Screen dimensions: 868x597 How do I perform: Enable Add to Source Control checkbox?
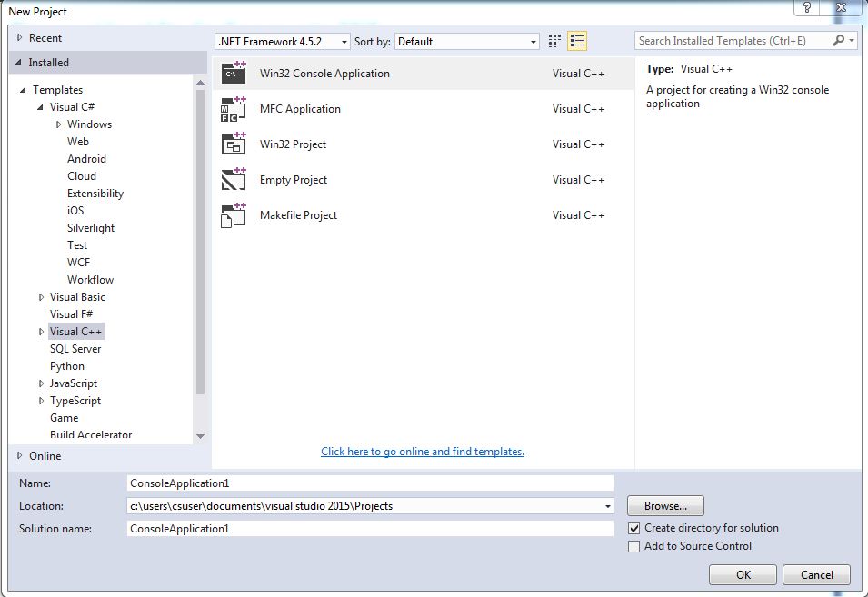634,546
